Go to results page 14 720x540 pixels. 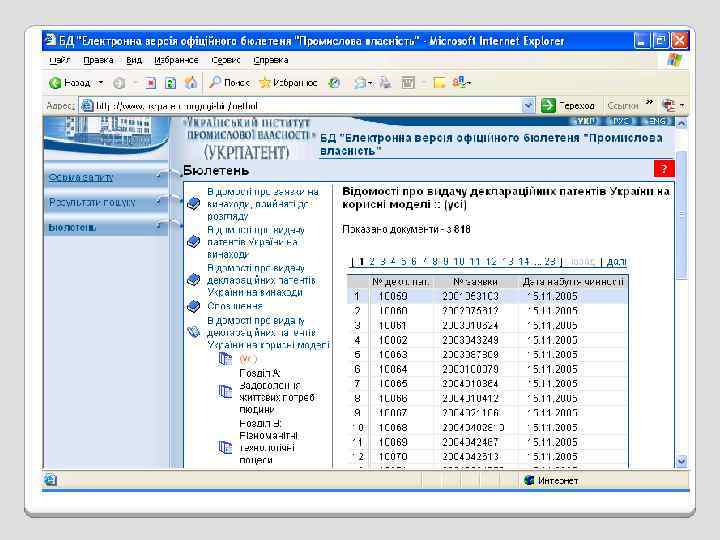click(523, 261)
